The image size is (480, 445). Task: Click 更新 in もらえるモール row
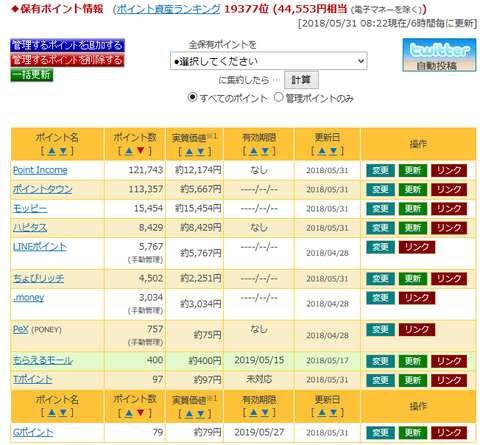[413, 361]
